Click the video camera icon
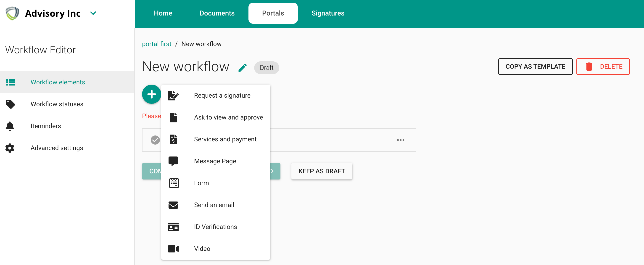644x265 pixels. (x=173, y=249)
